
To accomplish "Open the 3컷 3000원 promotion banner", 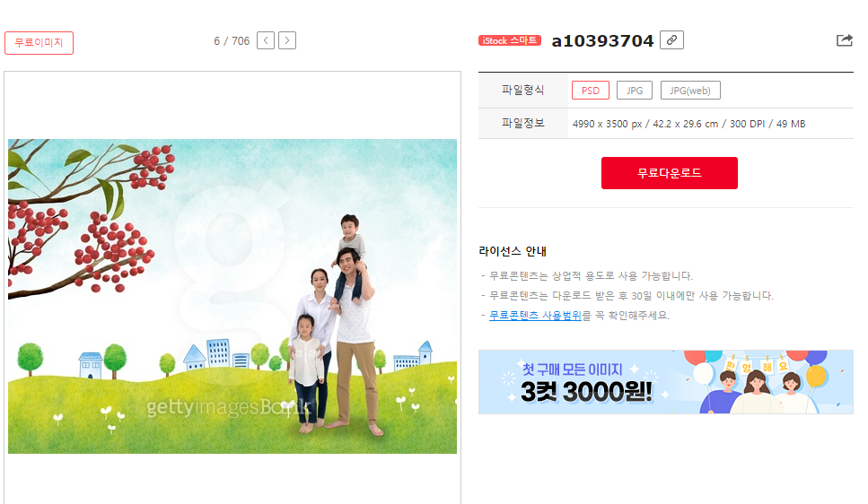I will [665, 382].
